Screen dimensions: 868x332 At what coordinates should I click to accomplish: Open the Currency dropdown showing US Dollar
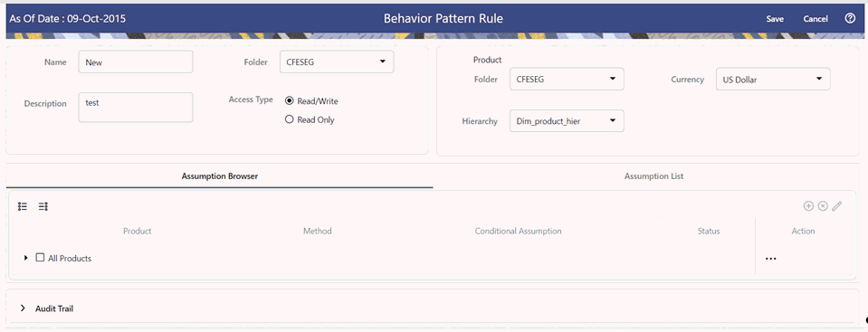click(x=773, y=79)
